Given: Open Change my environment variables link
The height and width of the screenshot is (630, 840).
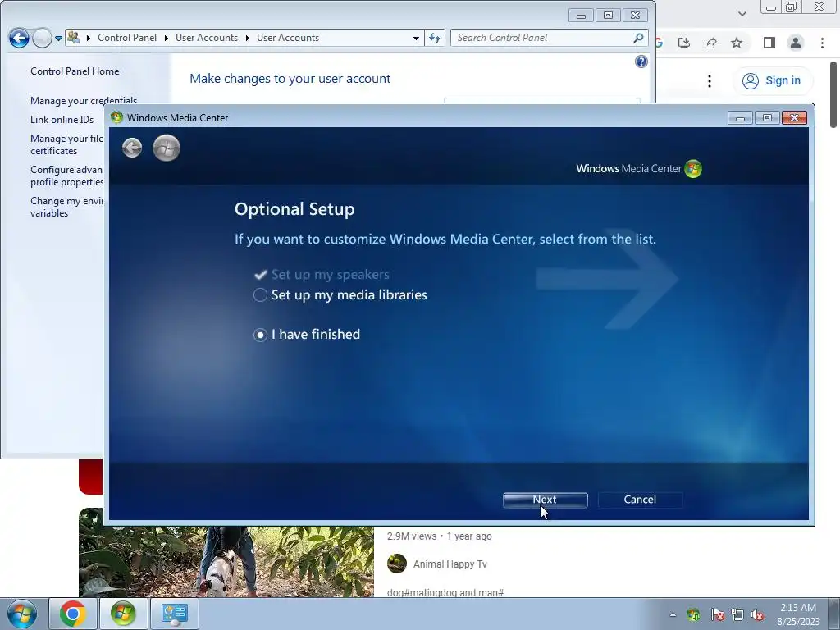Looking at the screenshot, I should tap(66, 207).
